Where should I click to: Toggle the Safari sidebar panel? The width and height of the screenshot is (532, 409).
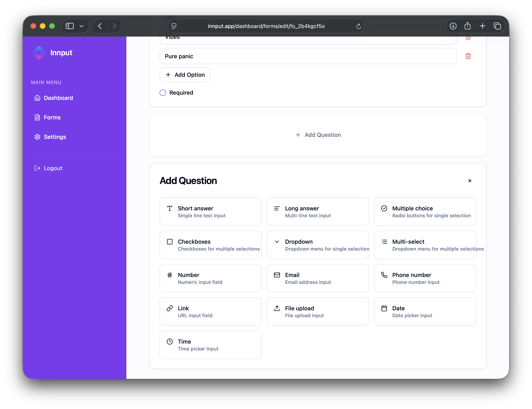[x=70, y=26]
